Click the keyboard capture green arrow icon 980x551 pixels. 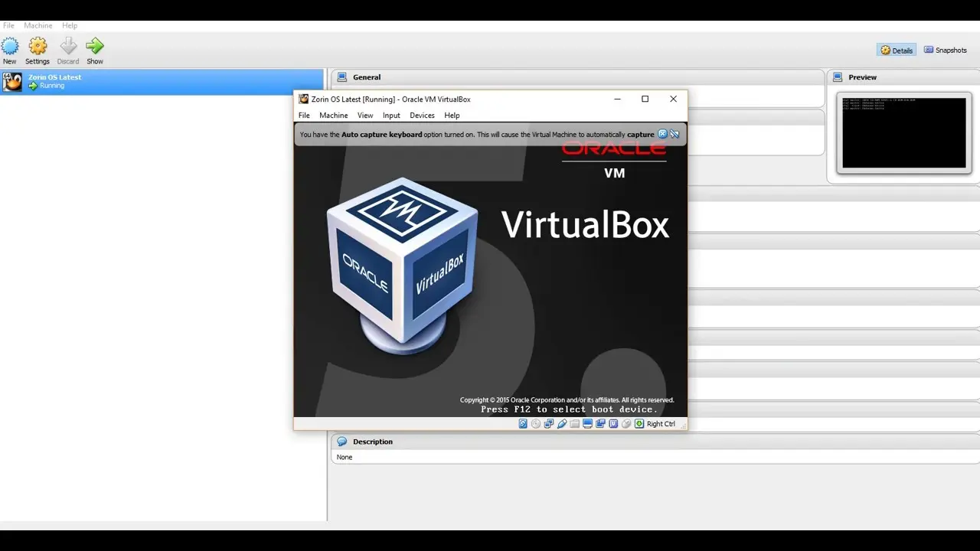click(639, 424)
